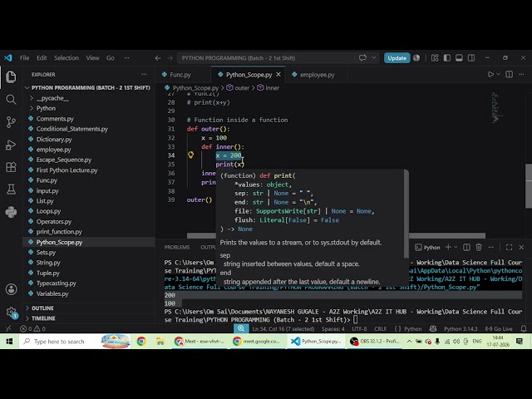Kill terminal with trash icon
532x399 pixels.
(479, 248)
